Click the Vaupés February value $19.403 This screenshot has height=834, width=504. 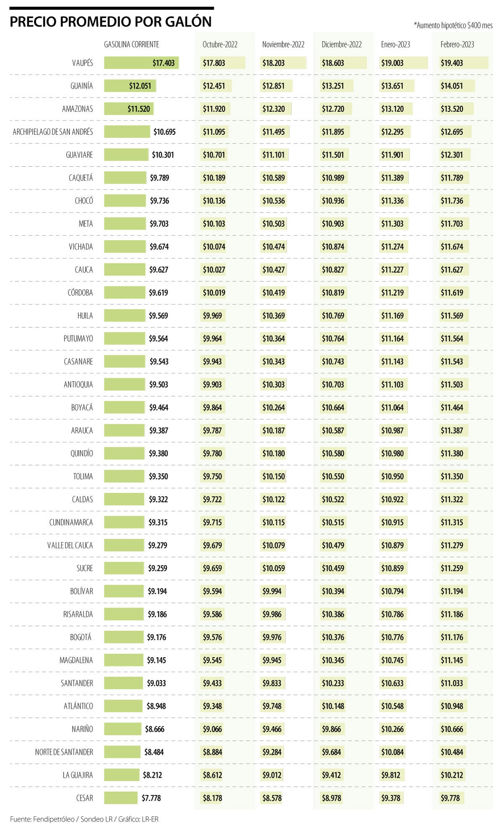pyautogui.click(x=452, y=63)
